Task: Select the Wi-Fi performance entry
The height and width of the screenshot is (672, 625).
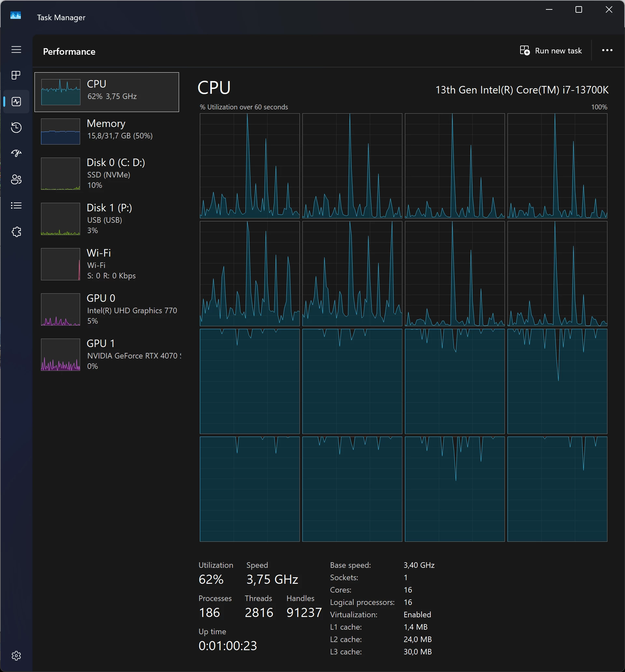Action: coord(106,264)
